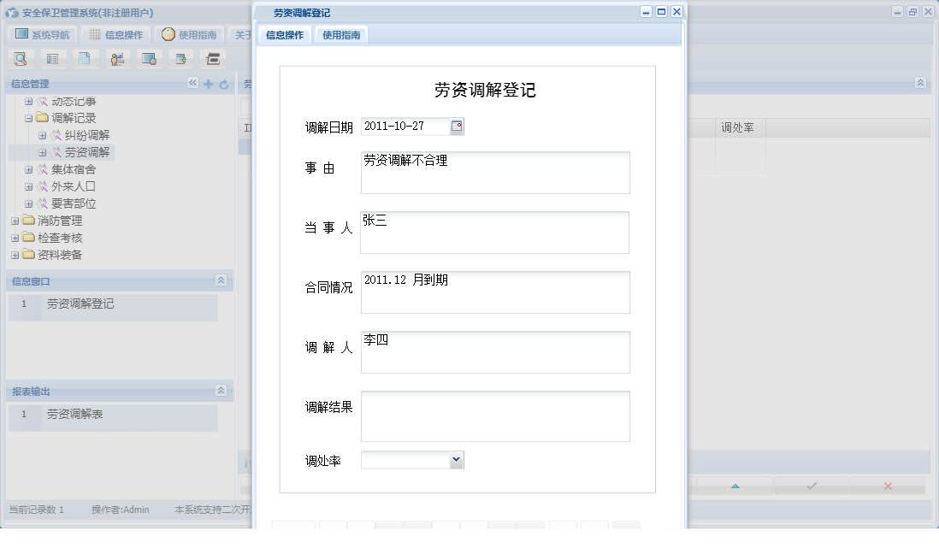
Task: Expand the 外来人口 tree node
Action: [x=27, y=186]
